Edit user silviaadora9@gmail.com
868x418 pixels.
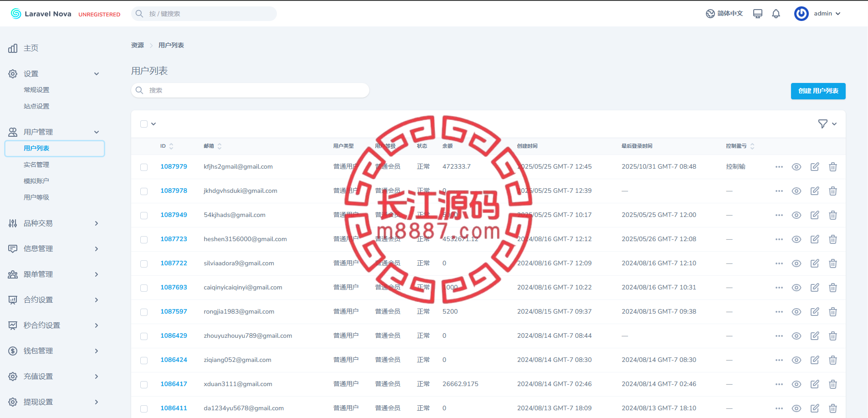[x=815, y=263]
